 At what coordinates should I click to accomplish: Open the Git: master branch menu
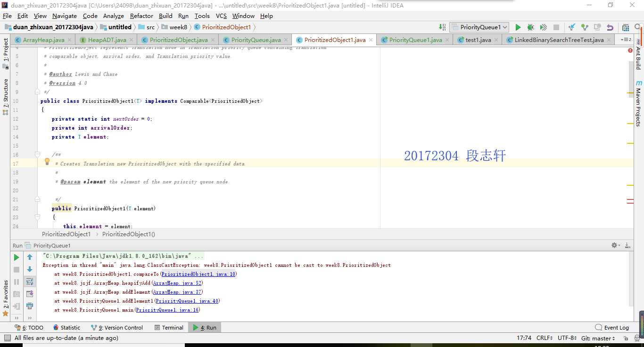pos(598,338)
